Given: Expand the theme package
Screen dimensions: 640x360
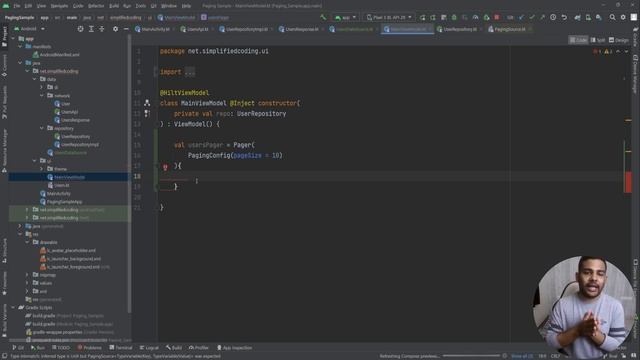Looking at the screenshot, I should click(x=42, y=169).
